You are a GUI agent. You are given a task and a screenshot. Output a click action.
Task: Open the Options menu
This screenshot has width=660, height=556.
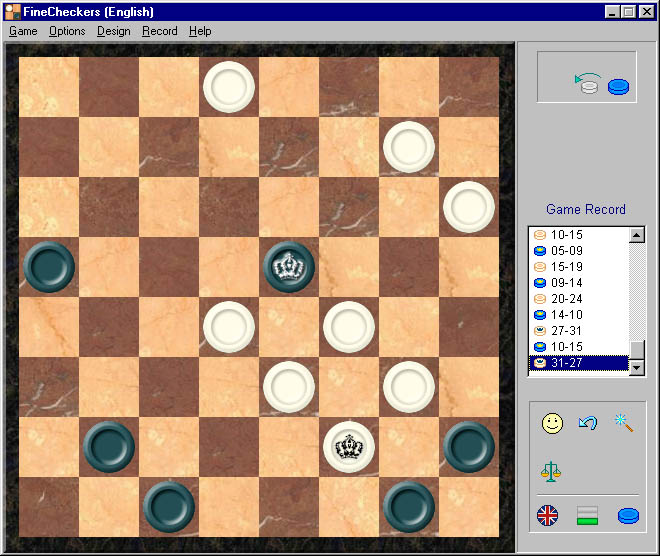point(67,31)
